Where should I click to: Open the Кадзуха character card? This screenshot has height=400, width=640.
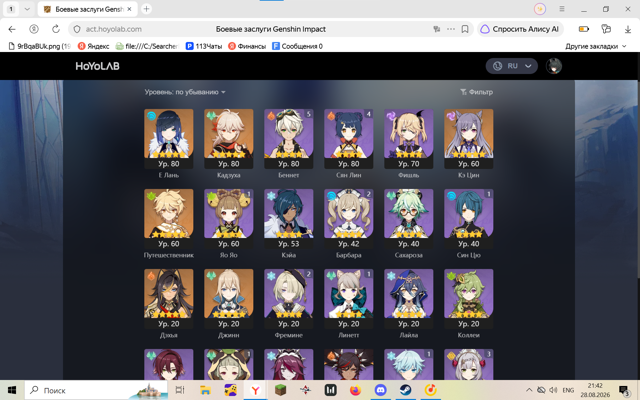(229, 139)
